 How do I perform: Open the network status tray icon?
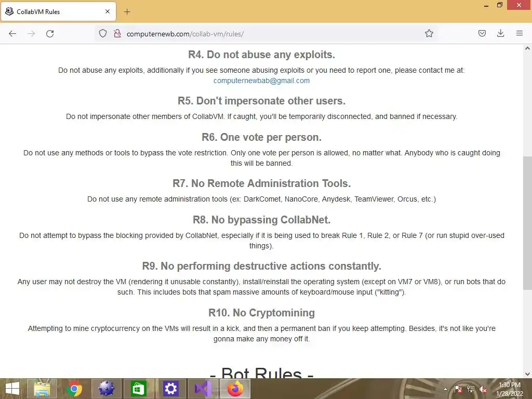(x=471, y=389)
